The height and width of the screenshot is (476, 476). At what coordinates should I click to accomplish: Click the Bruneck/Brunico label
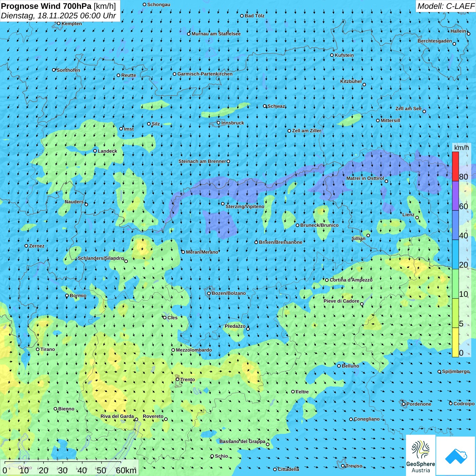point(319,225)
